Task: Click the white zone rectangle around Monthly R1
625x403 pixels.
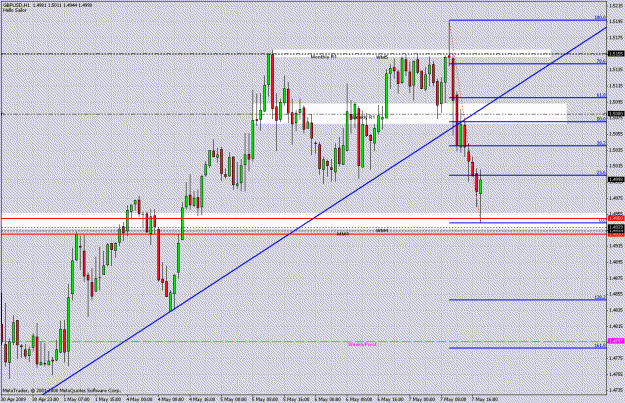Action: coord(412,53)
